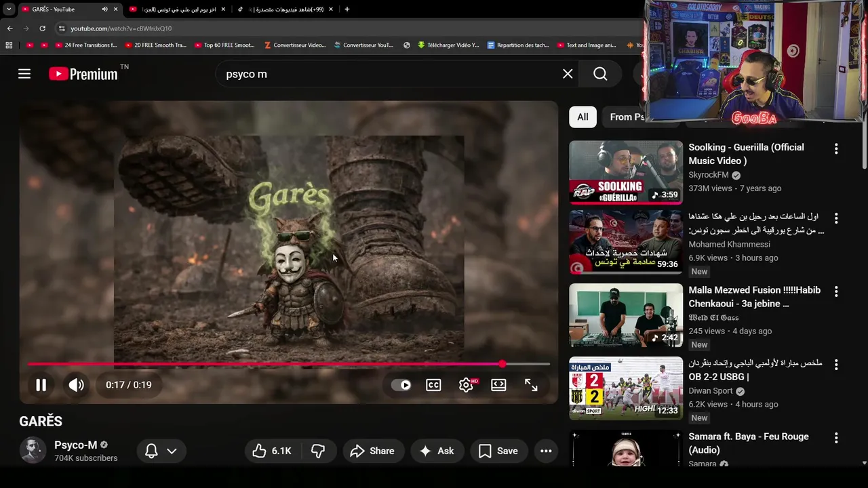868x488 pixels.
Task: Mute the GARĚS tab via speaker icon
Action: click(104, 9)
